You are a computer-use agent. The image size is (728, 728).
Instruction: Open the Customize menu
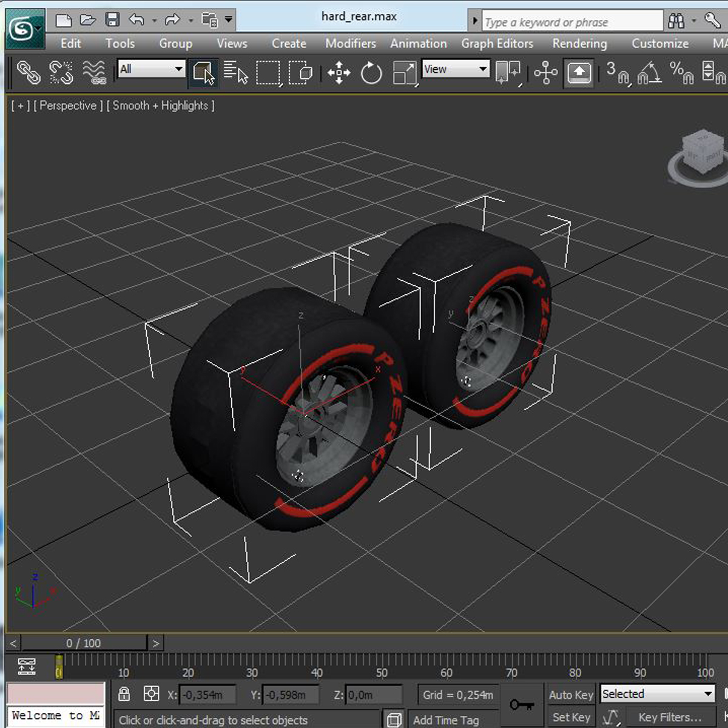tap(660, 43)
